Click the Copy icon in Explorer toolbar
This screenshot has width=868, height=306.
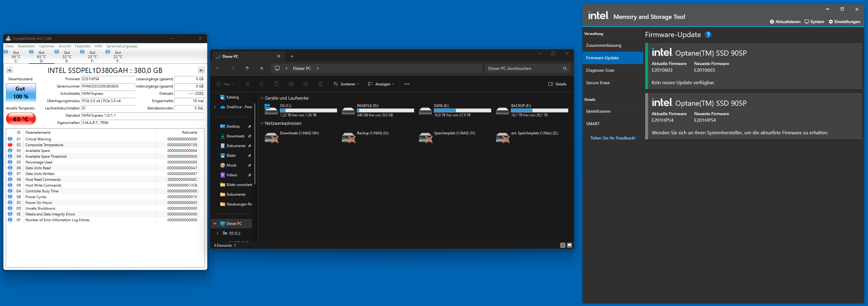262,84
